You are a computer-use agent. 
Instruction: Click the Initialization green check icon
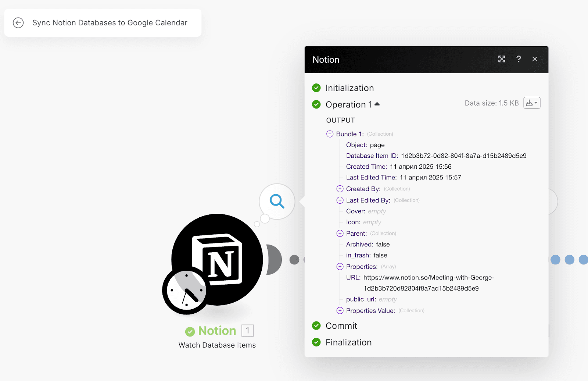click(x=316, y=88)
